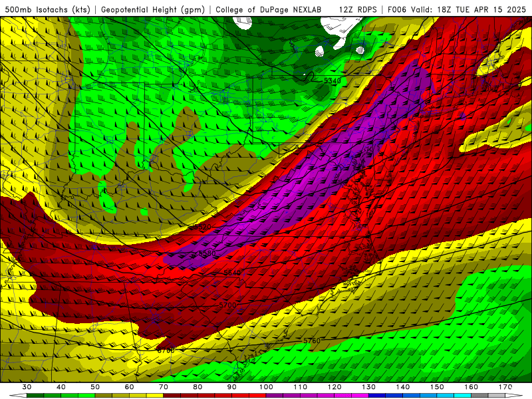Click the 5340 height contour label

pos(332,80)
